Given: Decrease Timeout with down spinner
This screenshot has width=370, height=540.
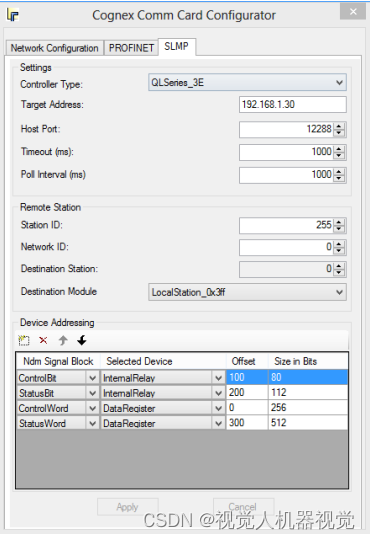Looking at the screenshot, I should pos(339,156).
